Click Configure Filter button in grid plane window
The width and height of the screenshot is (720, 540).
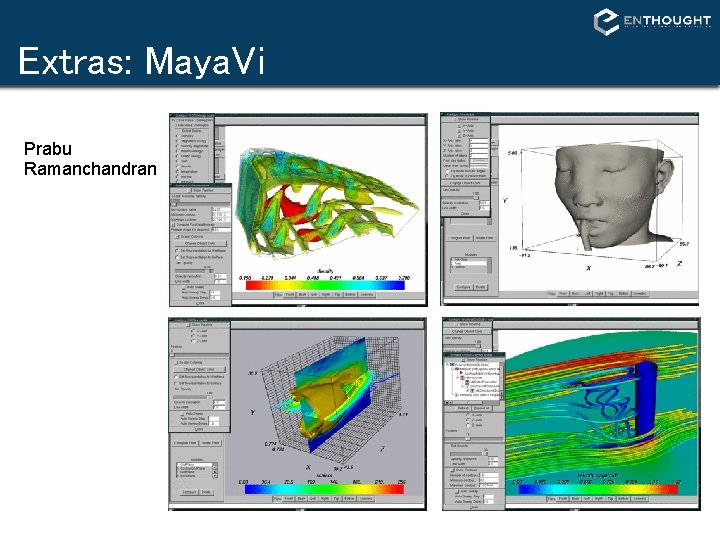[x=185, y=443]
